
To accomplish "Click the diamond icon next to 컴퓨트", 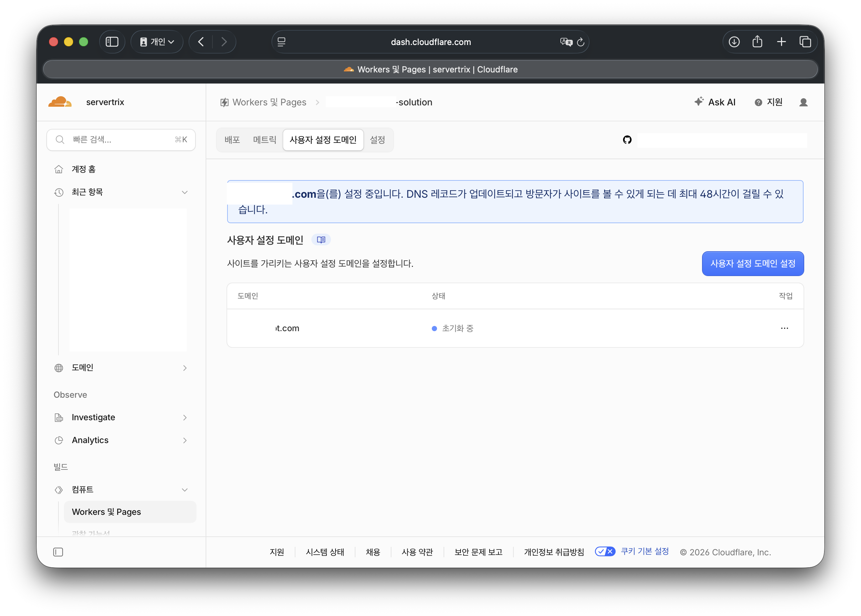I will pyautogui.click(x=59, y=490).
